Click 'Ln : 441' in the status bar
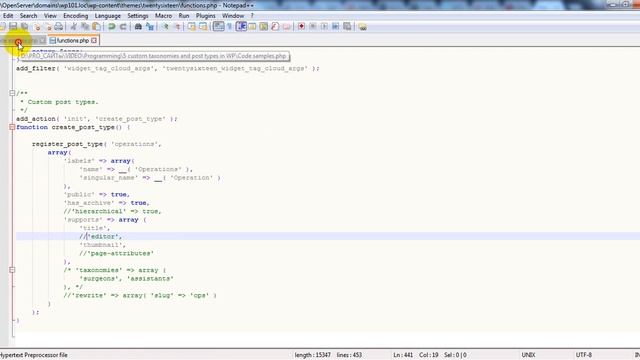This screenshot has width=640, height=360. (403, 355)
